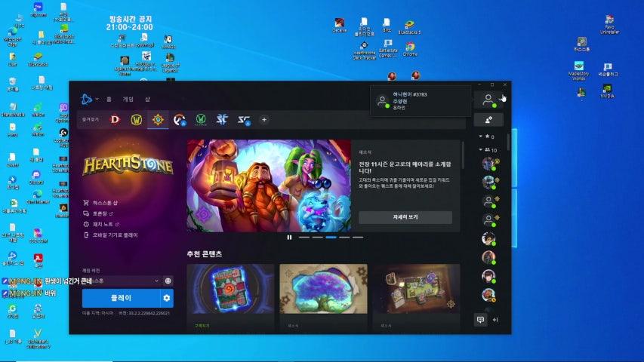
Task: Open the 게임 (Games) tab
Action: 128,100
